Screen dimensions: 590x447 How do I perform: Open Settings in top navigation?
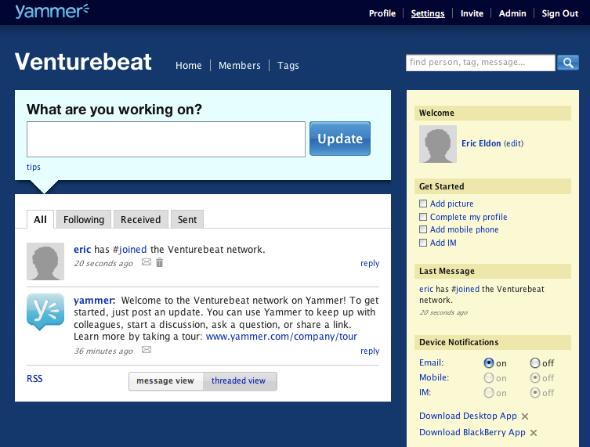pos(427,14)
